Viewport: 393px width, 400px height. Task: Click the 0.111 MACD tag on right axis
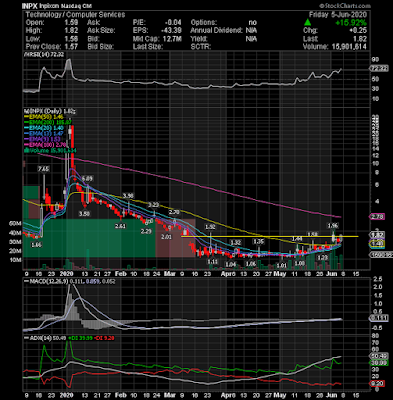point(379,318)
